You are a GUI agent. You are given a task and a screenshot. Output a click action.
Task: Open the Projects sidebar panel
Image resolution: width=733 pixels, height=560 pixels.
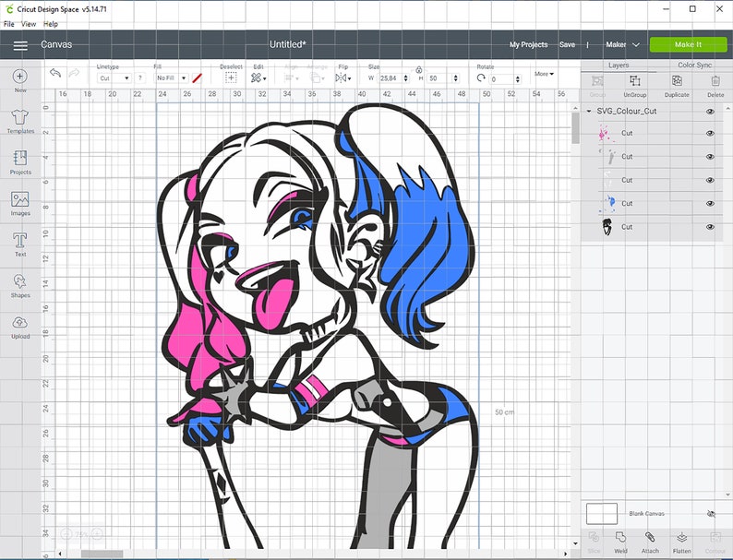pyautogui.click(x=20, y=158)
